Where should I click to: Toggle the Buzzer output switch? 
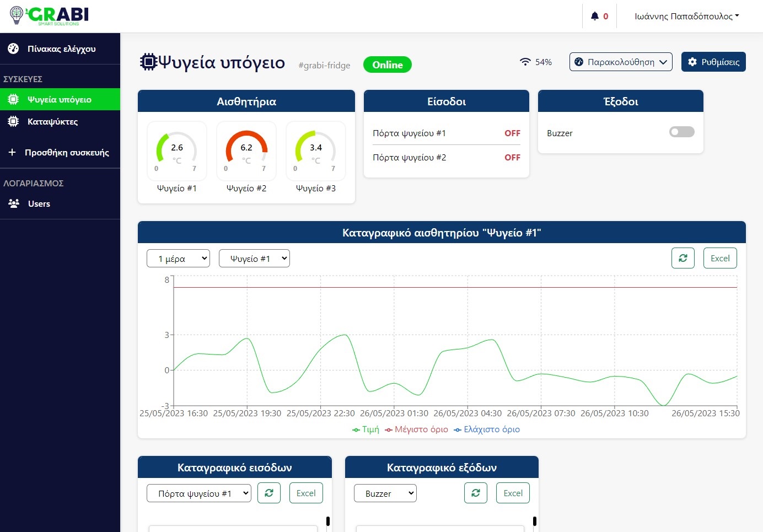click(x=682, y=132)
